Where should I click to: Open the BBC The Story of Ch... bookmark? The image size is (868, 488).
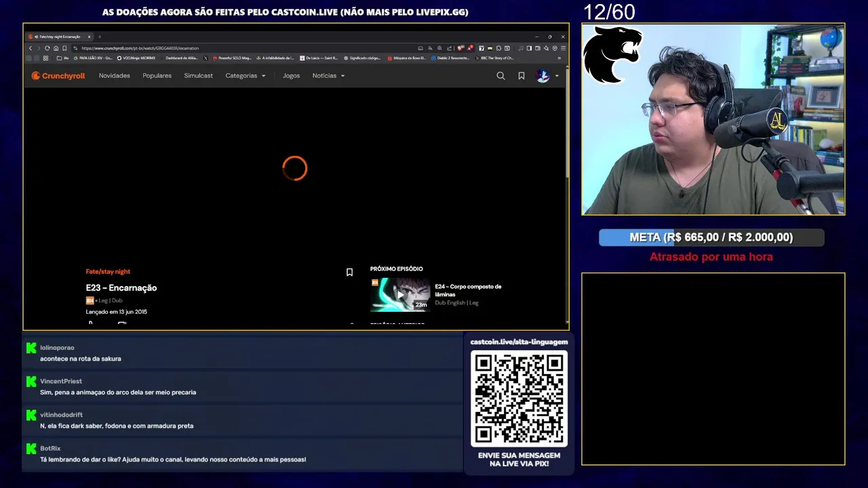[x=494, y=58]
